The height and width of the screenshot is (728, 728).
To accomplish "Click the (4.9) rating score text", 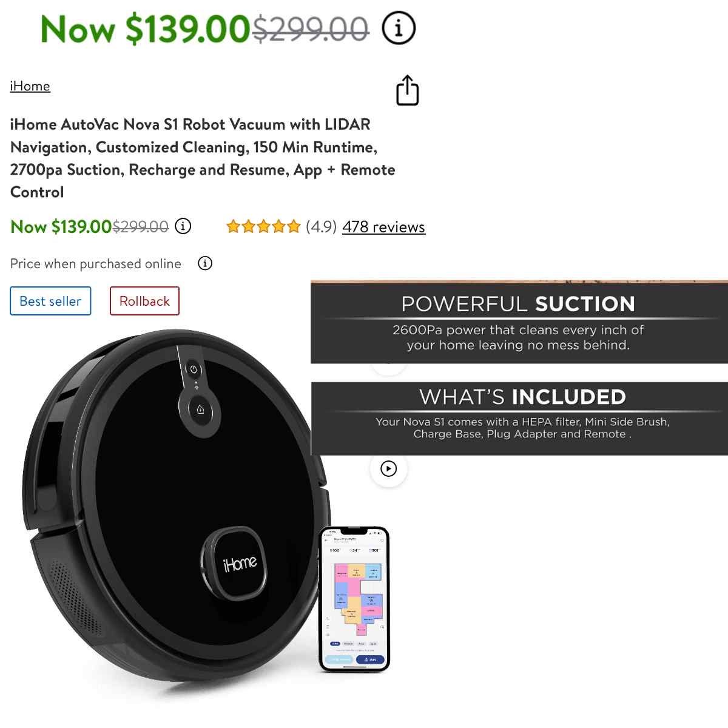I will pos(321,227).
